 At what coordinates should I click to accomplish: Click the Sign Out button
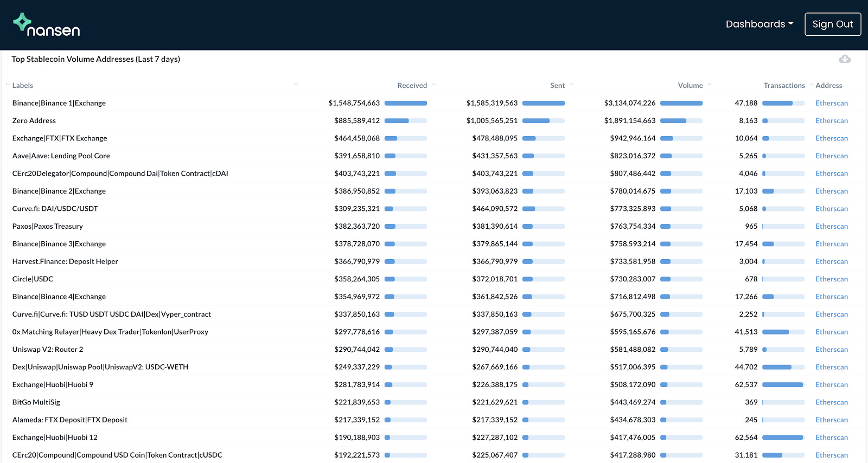(833, 24)
